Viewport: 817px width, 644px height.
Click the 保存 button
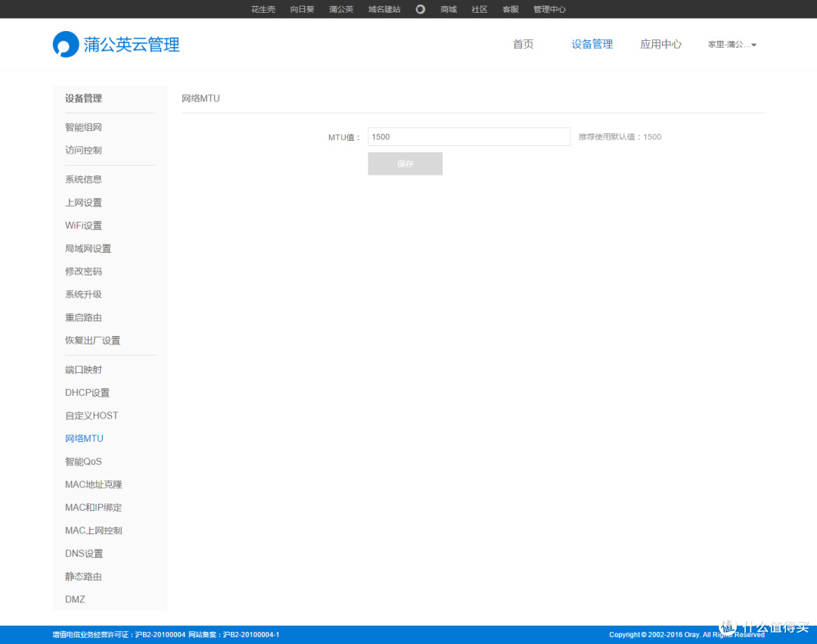405,163
